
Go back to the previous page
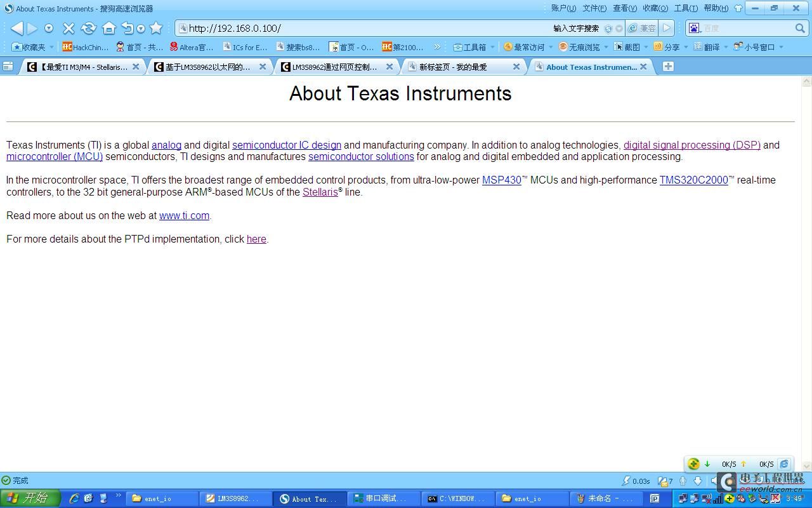pyautogui.click(x=17, y=28)
